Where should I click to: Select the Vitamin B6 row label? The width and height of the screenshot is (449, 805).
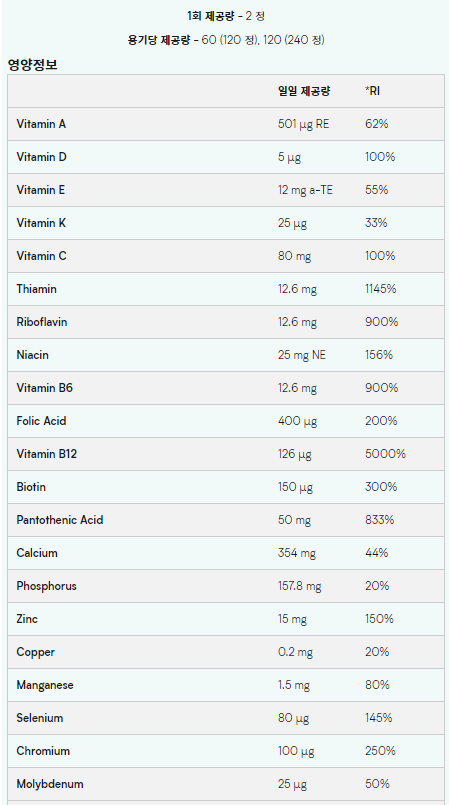(x=44, y=388)
